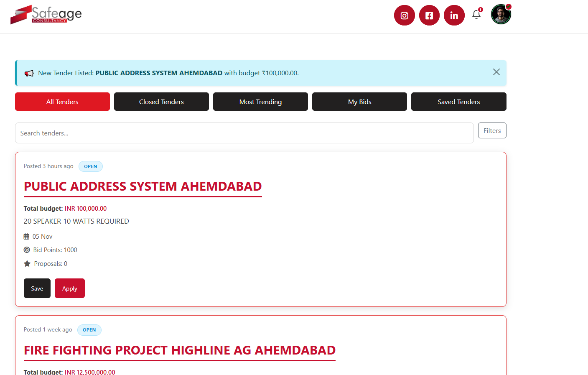Click the Posted 1 week ago text
The height and width of the screenshot is (375, 588).
click(x=48, y=330)
